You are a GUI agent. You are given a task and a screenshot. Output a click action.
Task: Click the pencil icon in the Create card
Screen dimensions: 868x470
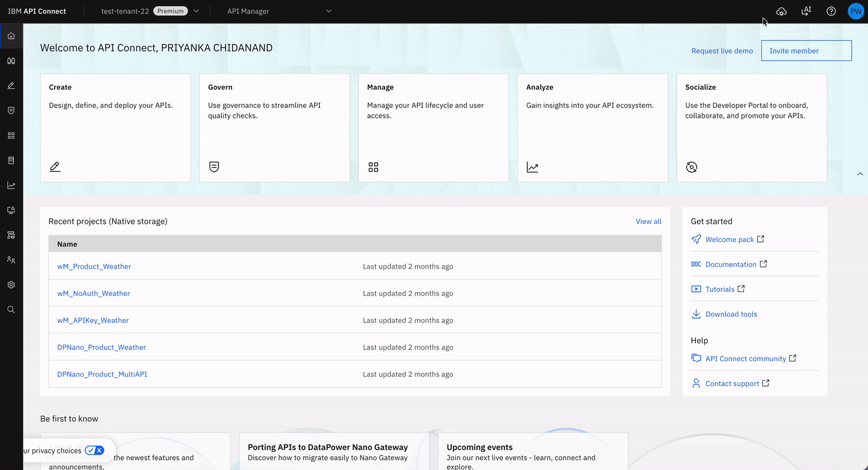[55, 167]
